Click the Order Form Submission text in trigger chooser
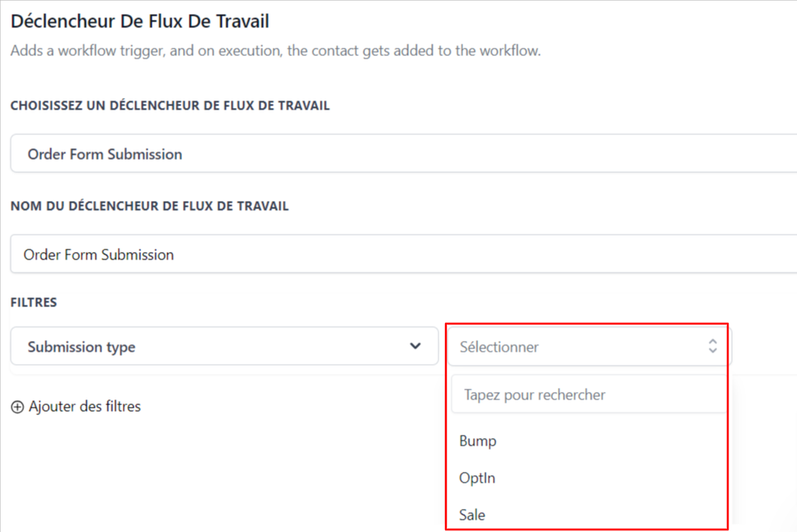The width and height of the screenshot is (797, 532). (x=105, y=154)
